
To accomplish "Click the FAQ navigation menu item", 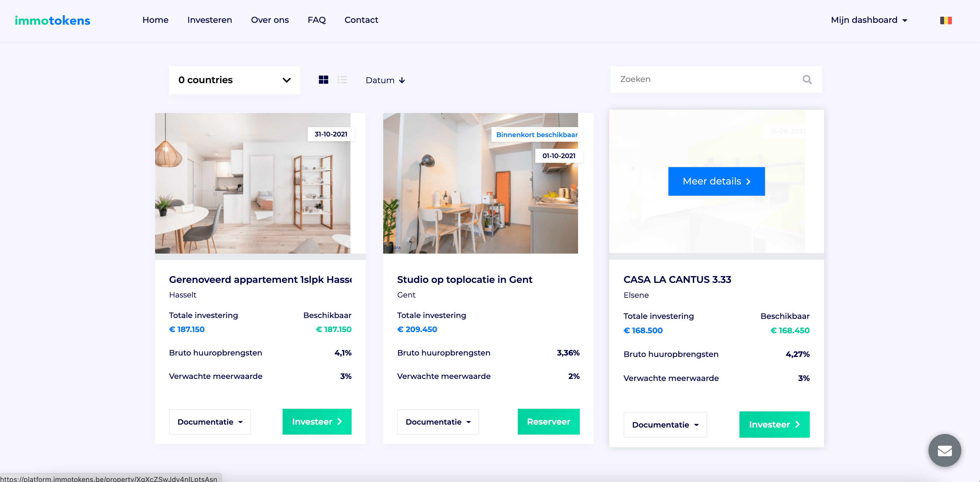I will [316, 20].
